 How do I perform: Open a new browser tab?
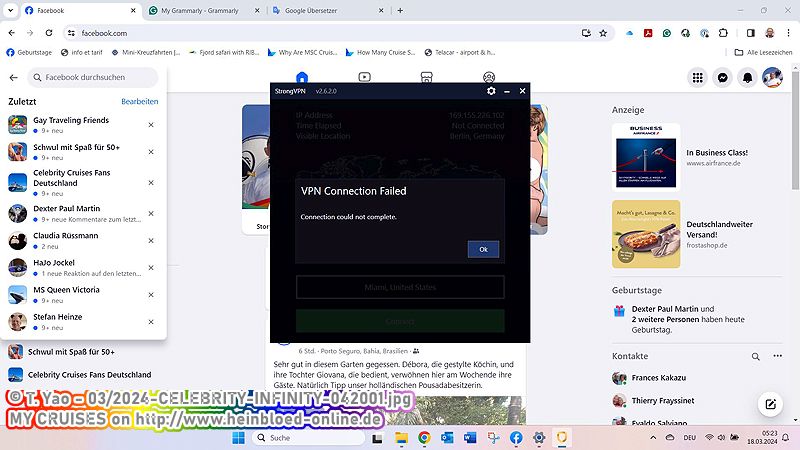[400, 10]
